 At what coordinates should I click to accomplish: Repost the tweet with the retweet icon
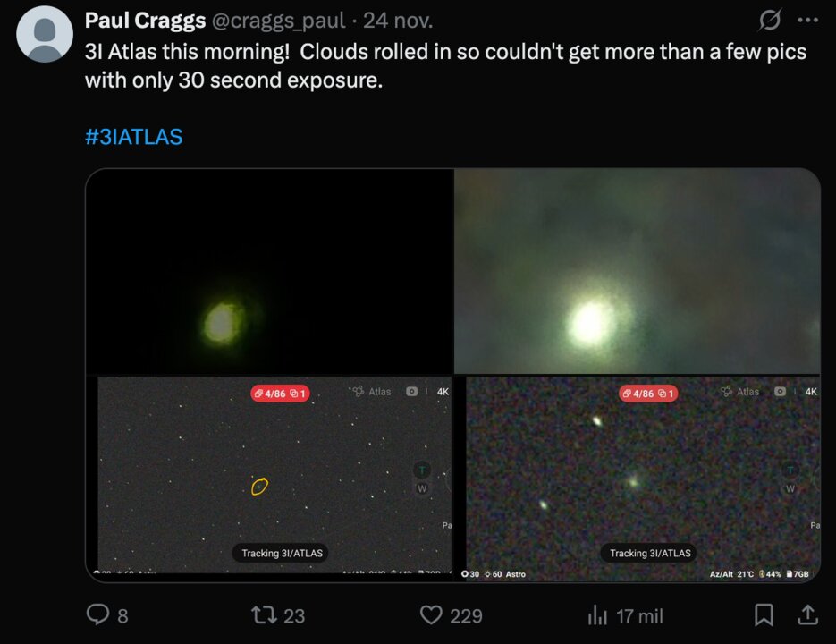265,614
